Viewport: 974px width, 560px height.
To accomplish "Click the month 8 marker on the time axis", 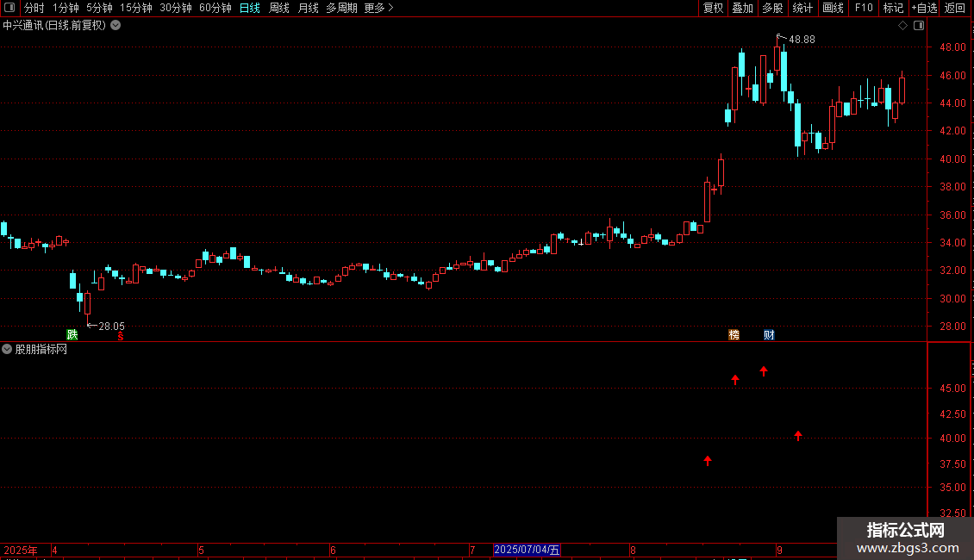I will click(x=633, y=550).
